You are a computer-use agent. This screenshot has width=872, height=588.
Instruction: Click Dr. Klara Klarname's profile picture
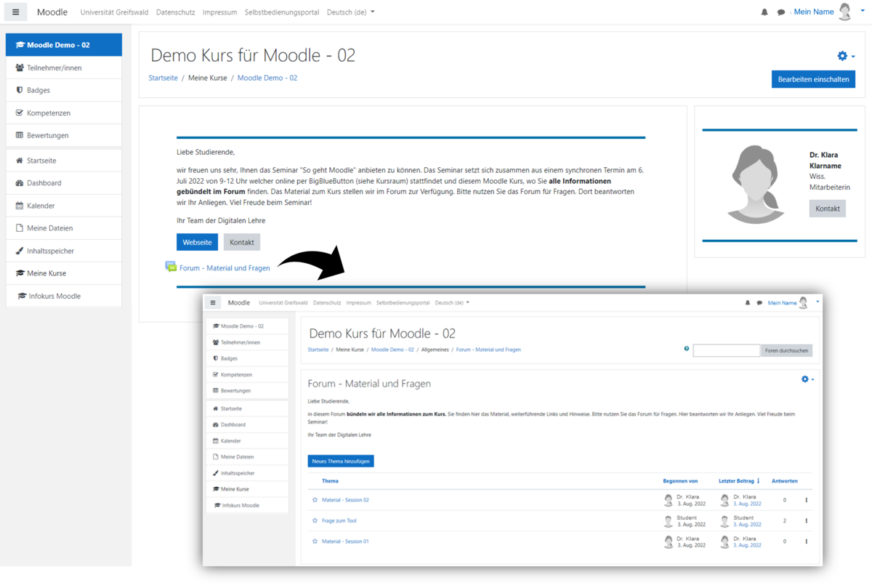pos(756,184)
